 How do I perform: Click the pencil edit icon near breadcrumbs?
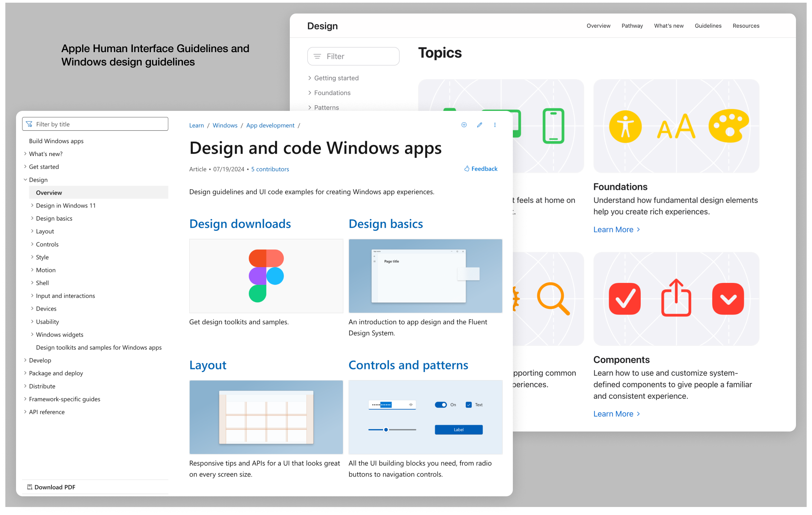click(x=479, y=125)
